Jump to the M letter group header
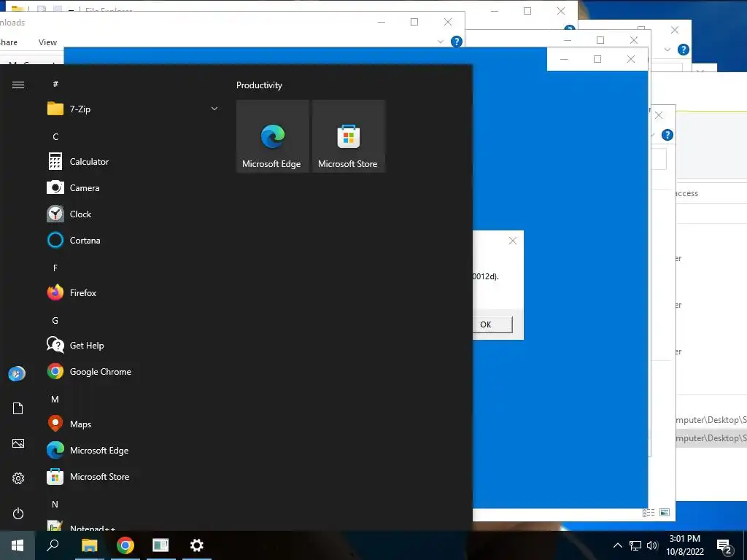Image resolution: width=747 pixels, height=560 pixels. click(x=55, y=400)
